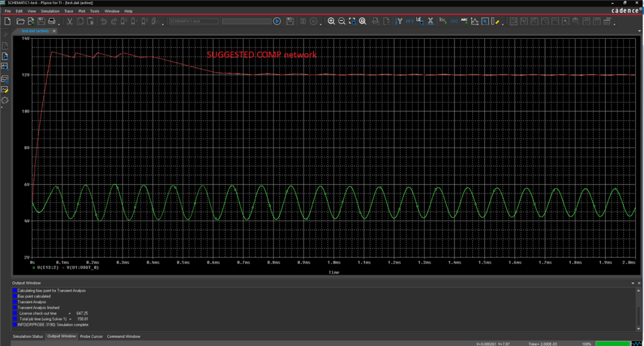Image resolution: width=644 pixels, height=346 pixels.
Task: Click the Cursor Peak icon
Action: pyautogui.click(x=513, y=21)
